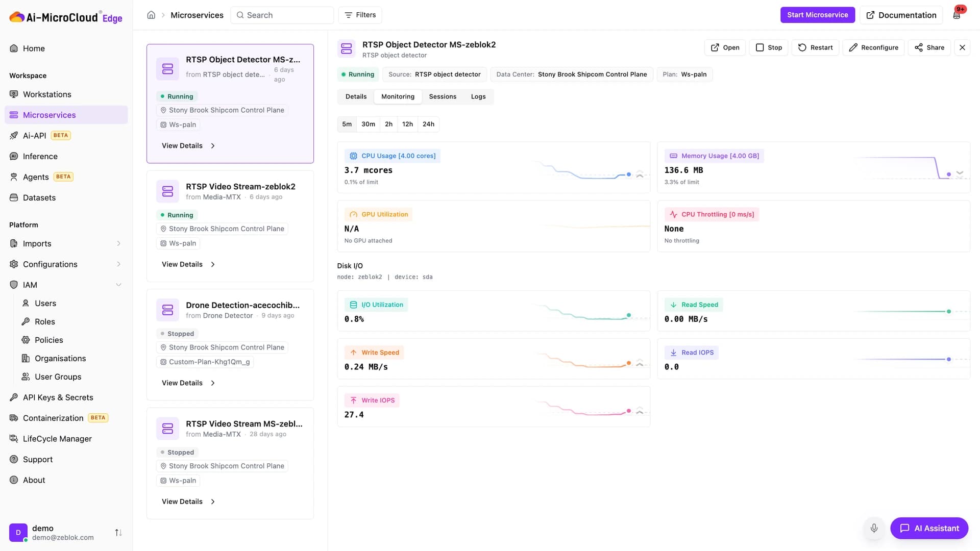Click Drone Detection card server icon
980x551 pixels.
coord(167,310)
